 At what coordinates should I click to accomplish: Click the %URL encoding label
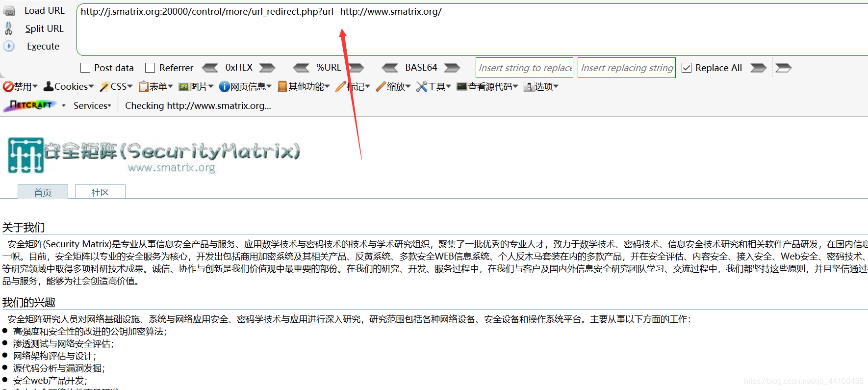point(329,68)
